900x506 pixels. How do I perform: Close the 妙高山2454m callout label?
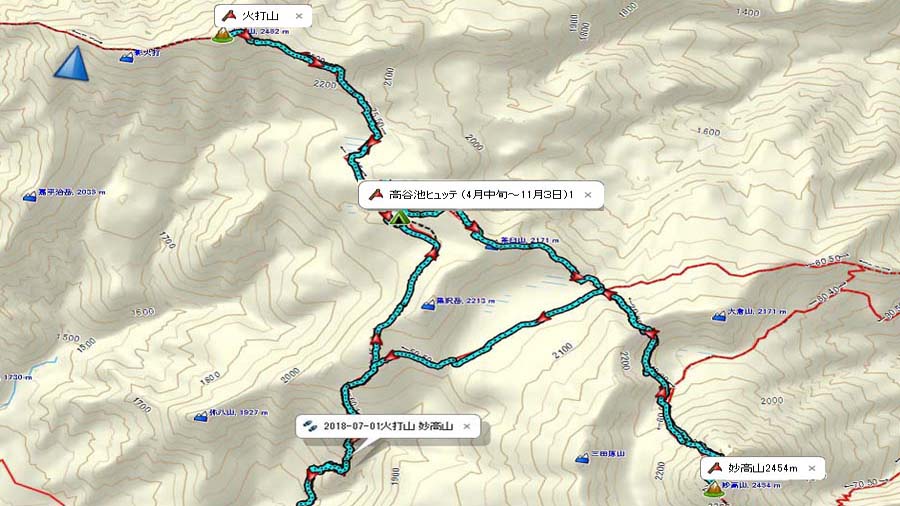812,468
